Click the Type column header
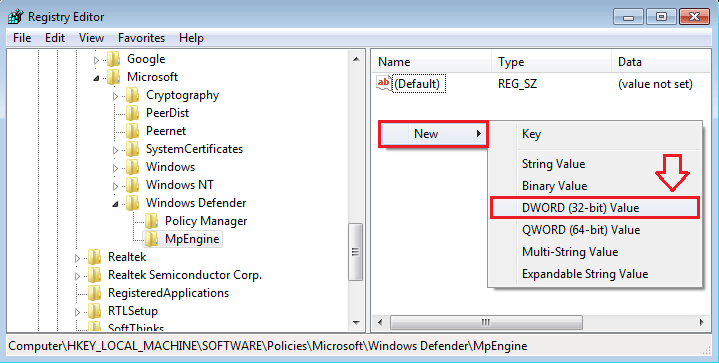 552,62
